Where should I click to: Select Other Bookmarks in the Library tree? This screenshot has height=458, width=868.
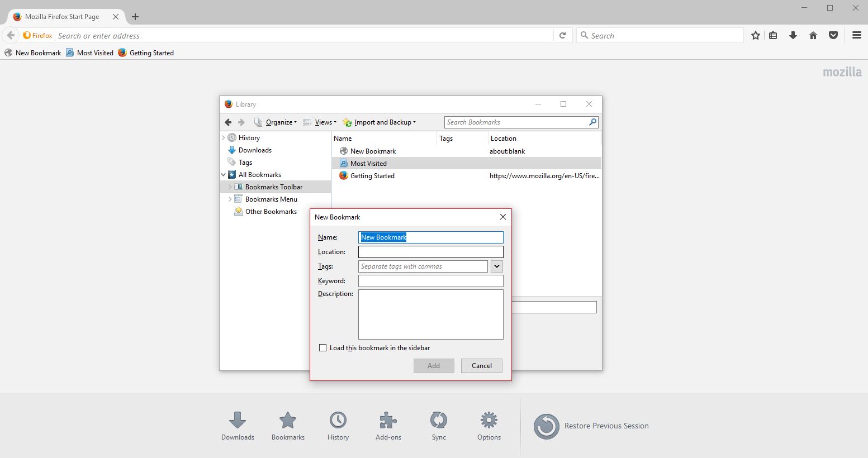tap(271, 212)
